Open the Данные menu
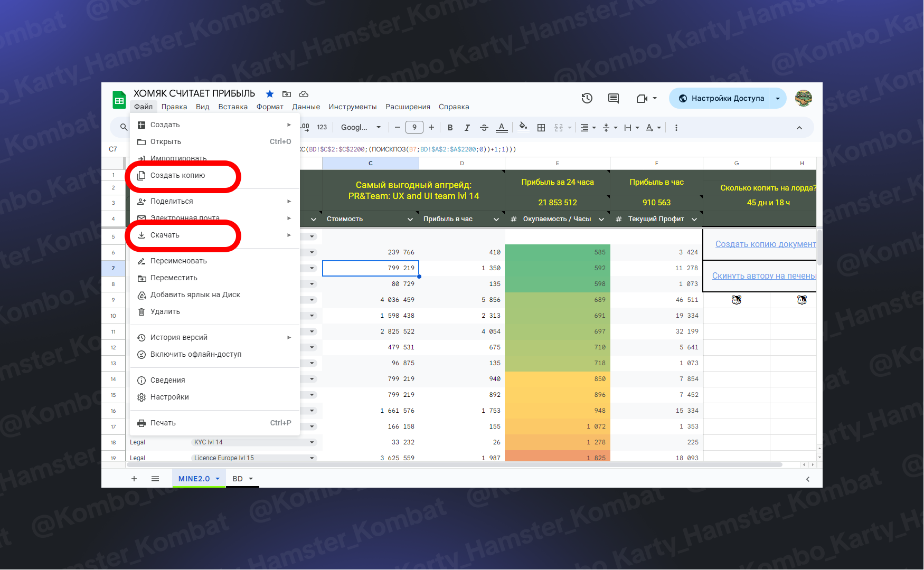Screen dimensions: 924x570 pos(306,107)
